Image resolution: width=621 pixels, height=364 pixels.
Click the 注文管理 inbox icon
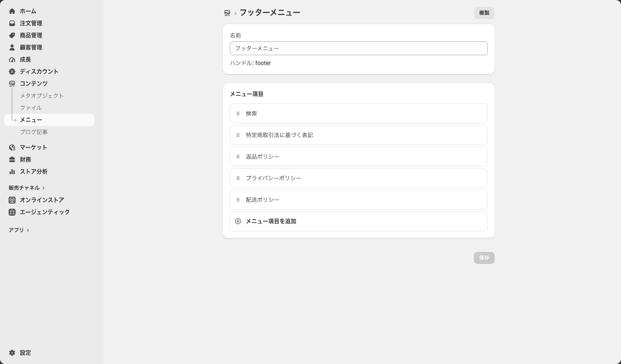tap(12, 23)
